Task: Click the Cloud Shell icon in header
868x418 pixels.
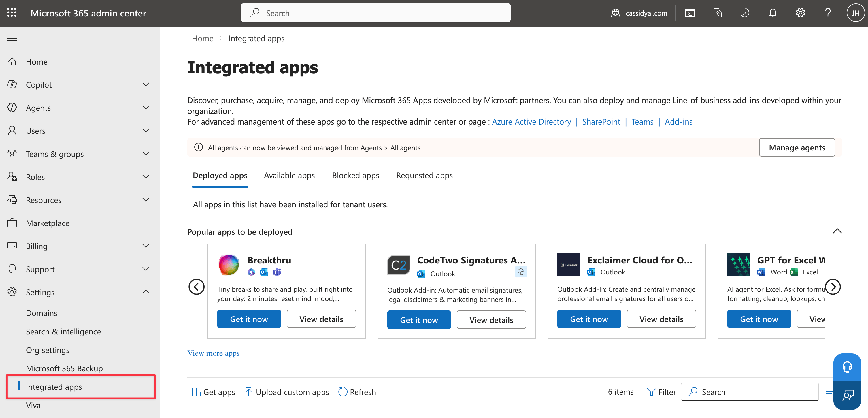Action: pyautogui.click(x=690, y=13)
